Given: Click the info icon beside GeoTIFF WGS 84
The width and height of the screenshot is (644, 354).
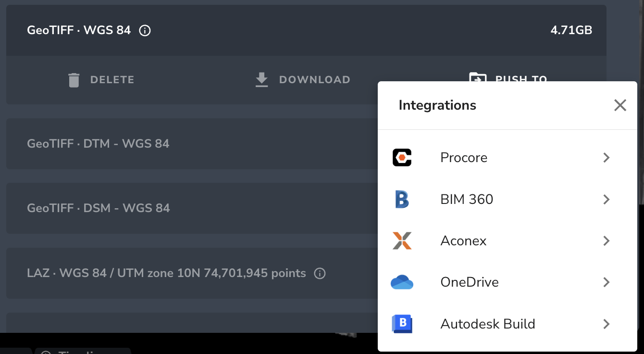Looking at the screenshot, I should pos(144,30).
